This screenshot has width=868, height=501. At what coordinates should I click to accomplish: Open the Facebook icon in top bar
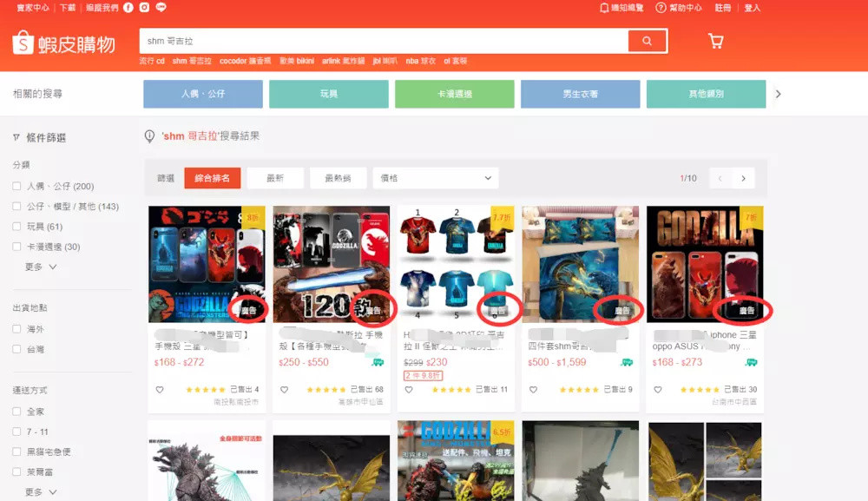point(128,7)
